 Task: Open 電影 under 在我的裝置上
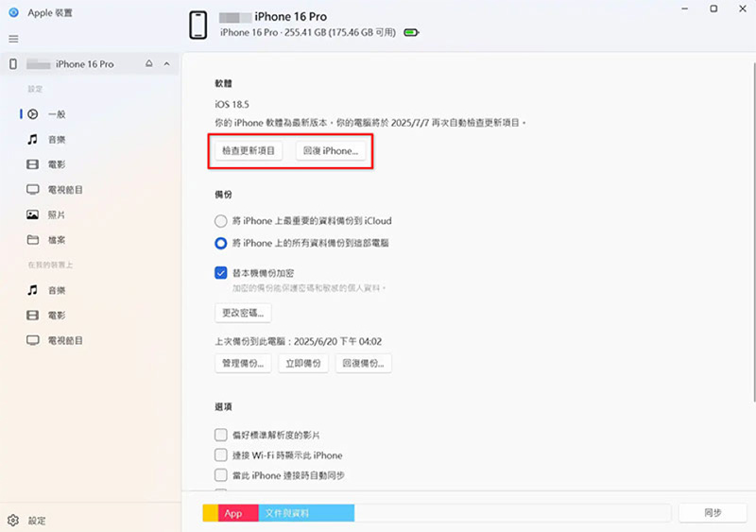(57, 315)
